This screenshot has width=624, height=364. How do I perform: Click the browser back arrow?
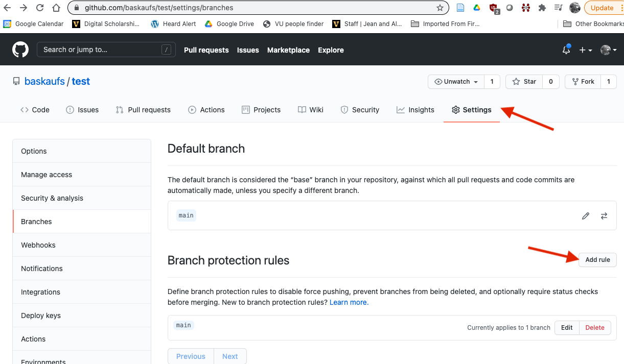[x=7, y=8]
